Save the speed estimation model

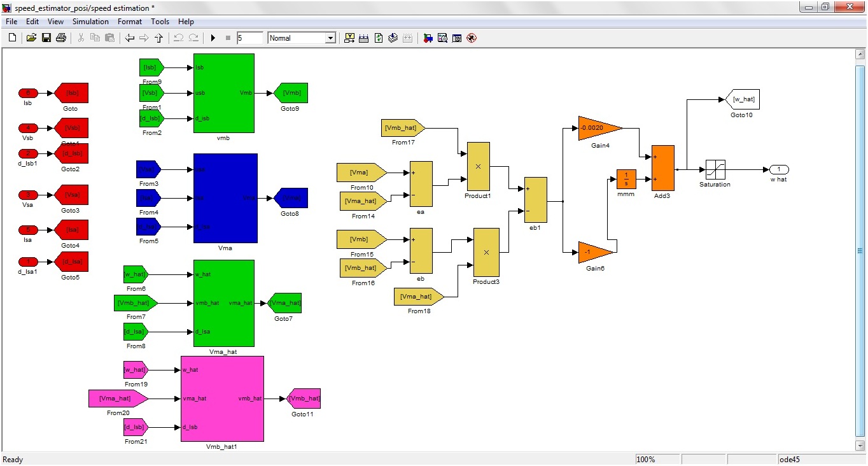46,37
